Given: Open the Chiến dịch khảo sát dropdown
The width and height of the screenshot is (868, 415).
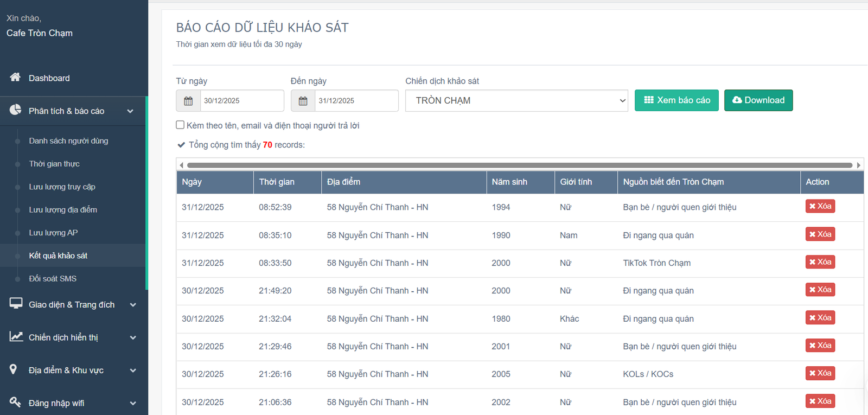Looking at the screenshot, I should [516, 101].
